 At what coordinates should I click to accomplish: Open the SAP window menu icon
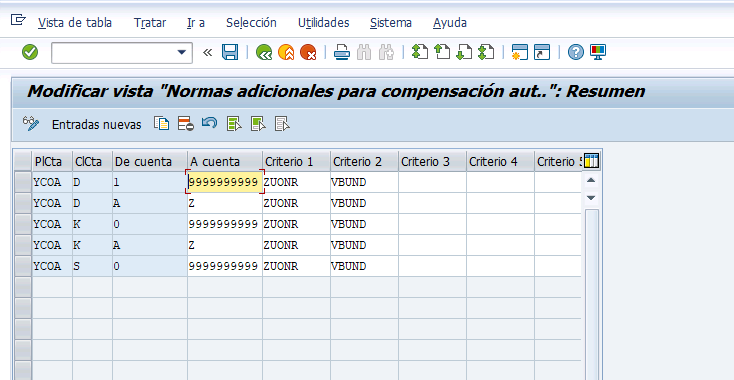tap(18, 20)
